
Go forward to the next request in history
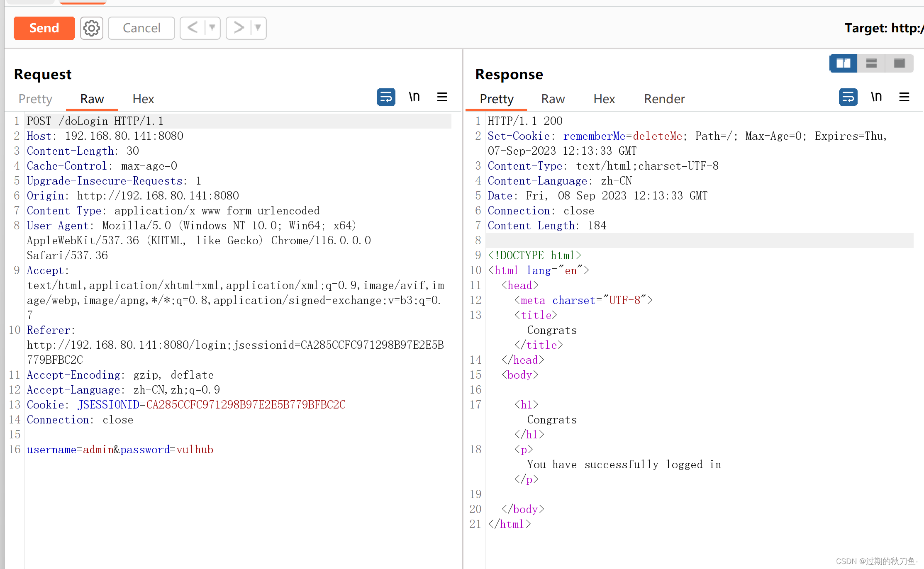[x=239, y=28]
